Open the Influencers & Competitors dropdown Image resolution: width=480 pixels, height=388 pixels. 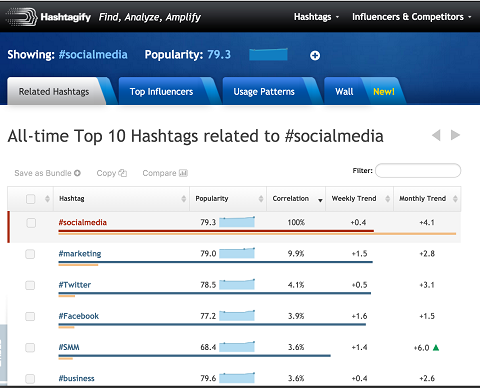pyautogui.click(x=412, y=17)
